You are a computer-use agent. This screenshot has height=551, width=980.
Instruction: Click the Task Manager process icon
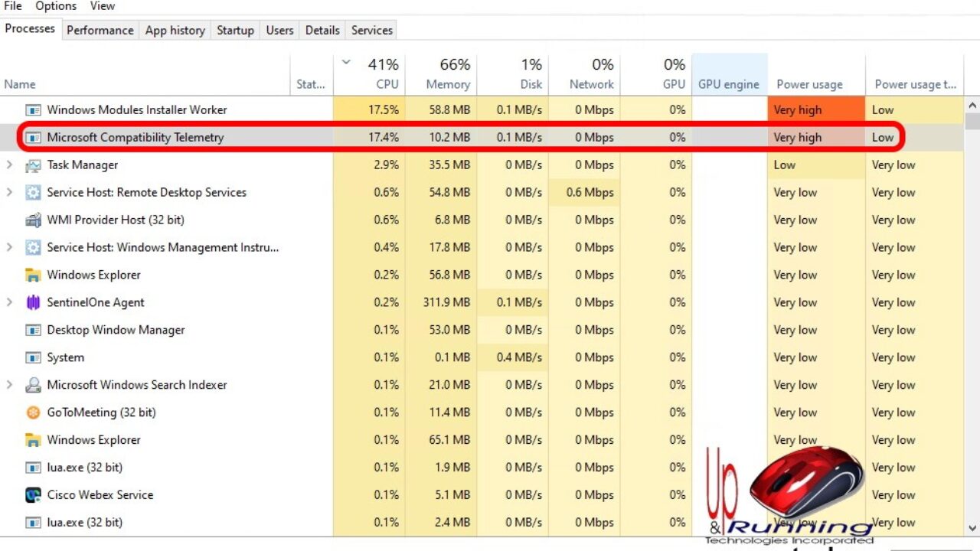tap(33, 165)
